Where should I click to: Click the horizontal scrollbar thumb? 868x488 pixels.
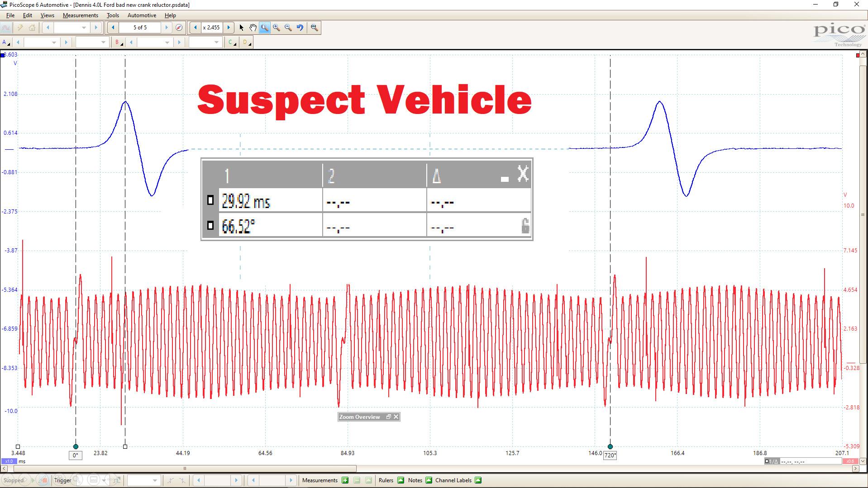[185, 469]
